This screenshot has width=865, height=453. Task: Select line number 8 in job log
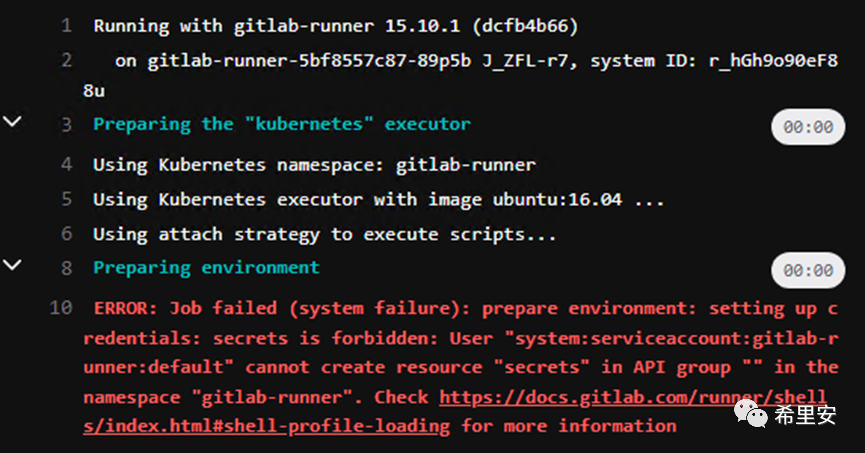point(66,268)
